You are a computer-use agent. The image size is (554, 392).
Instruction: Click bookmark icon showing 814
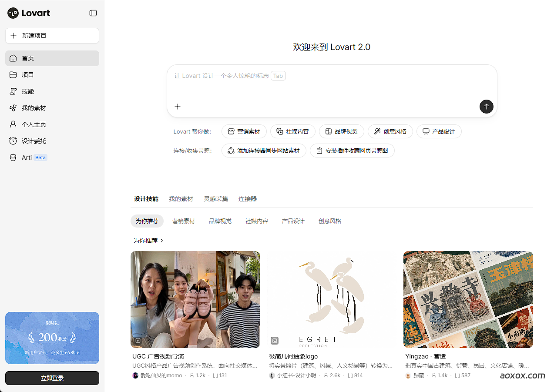(350, 375)
